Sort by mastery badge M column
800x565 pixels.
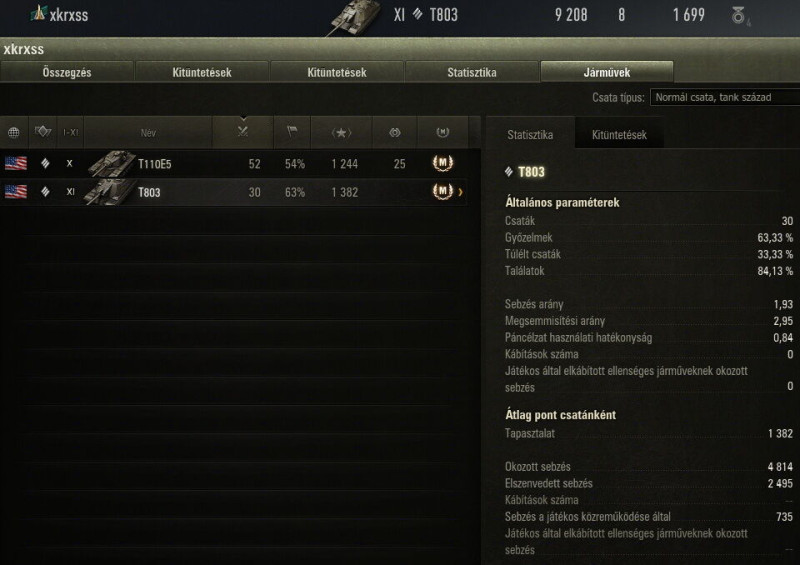pyautogui.click(x=442, y=133)
